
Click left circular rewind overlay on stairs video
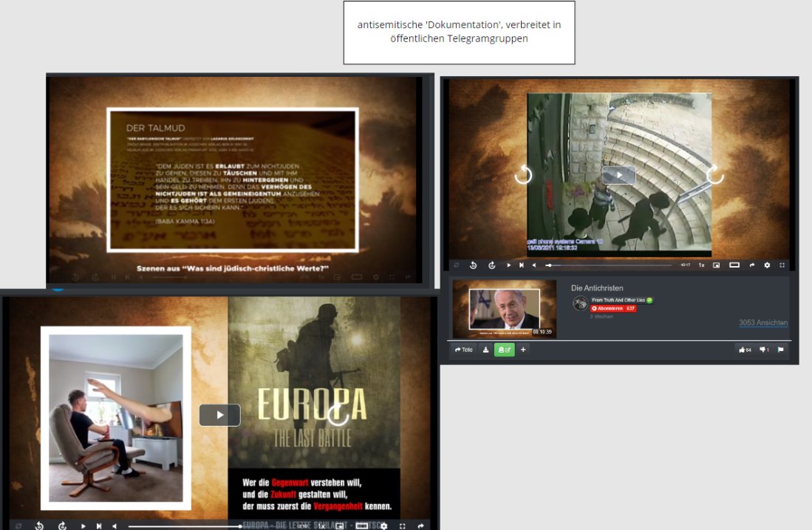(x=524, y=174)
